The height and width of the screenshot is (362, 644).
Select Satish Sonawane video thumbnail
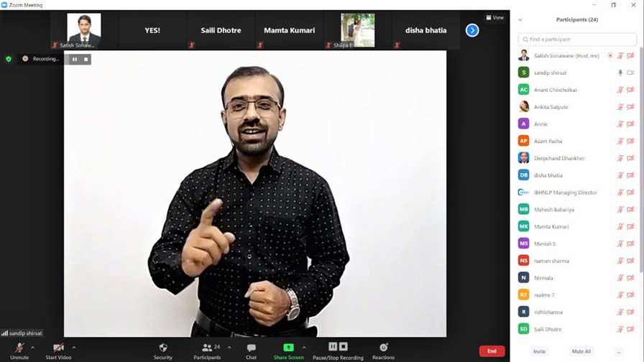click(84, 30)
